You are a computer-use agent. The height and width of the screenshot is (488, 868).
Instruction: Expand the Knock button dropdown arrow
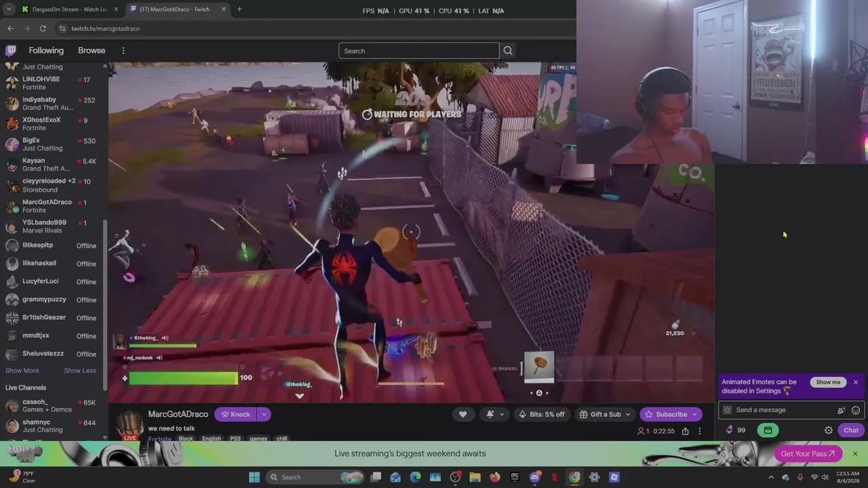pos(264,414)
